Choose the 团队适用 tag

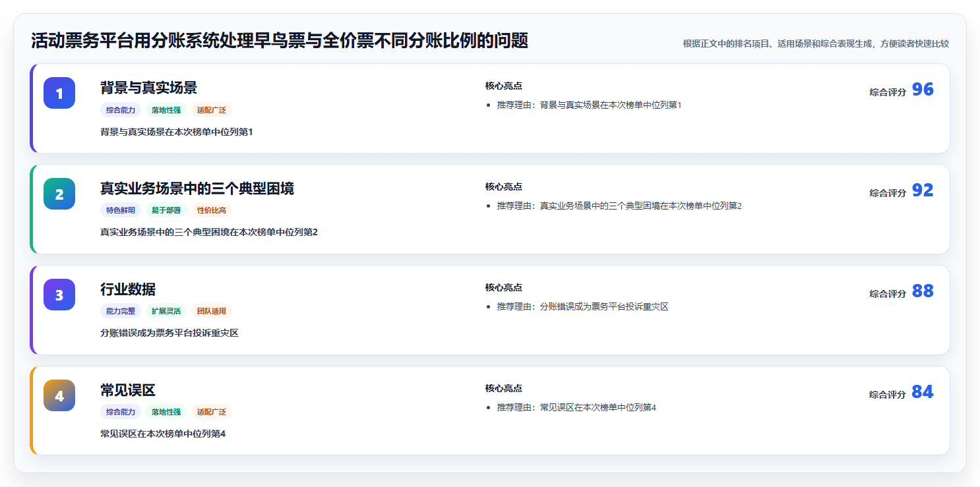tap(212, 312)
